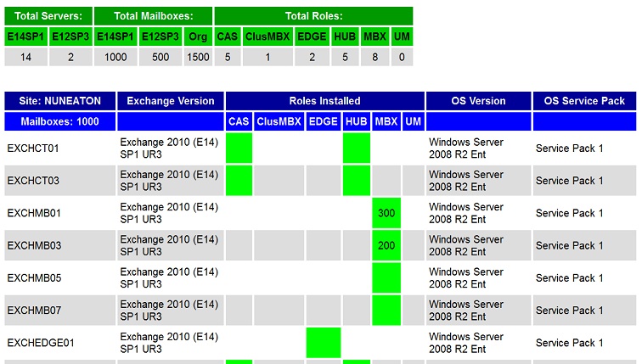Click OS version text for EXCHEDGE01

click(x=466, y=343)
